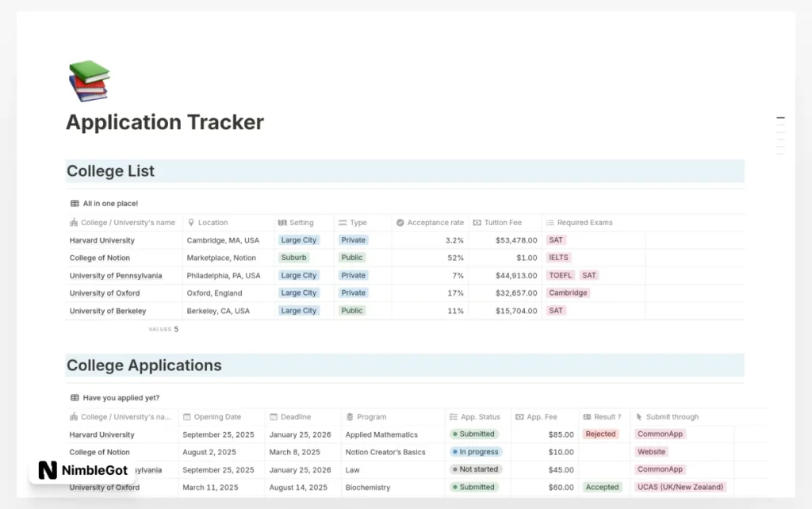The width and height of the screenshot is (812, 509).
Task: Click the table view icon beside All in one place!
Action: pyautogui.click(x=75, y=204)
